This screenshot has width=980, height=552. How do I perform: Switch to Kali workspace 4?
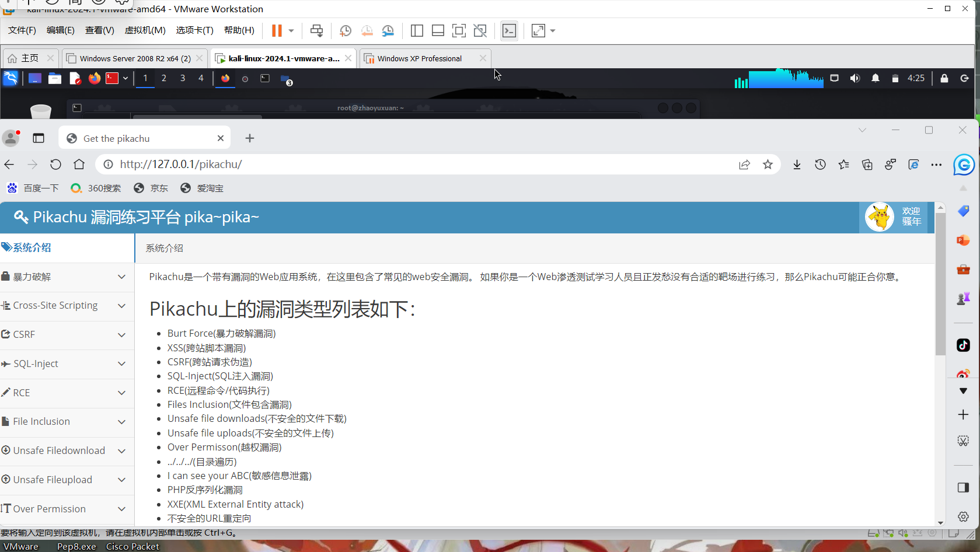pos(201,78)
